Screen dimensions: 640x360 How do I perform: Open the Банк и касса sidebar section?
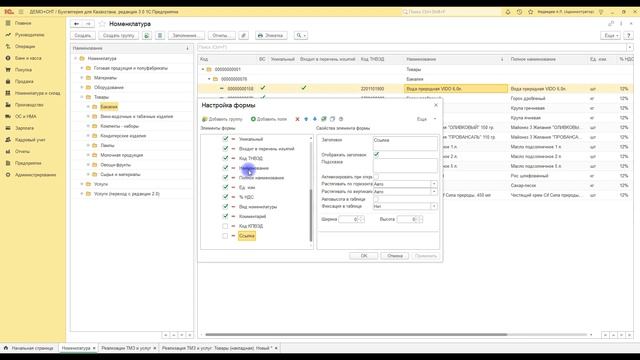click(x=28, y=58)
